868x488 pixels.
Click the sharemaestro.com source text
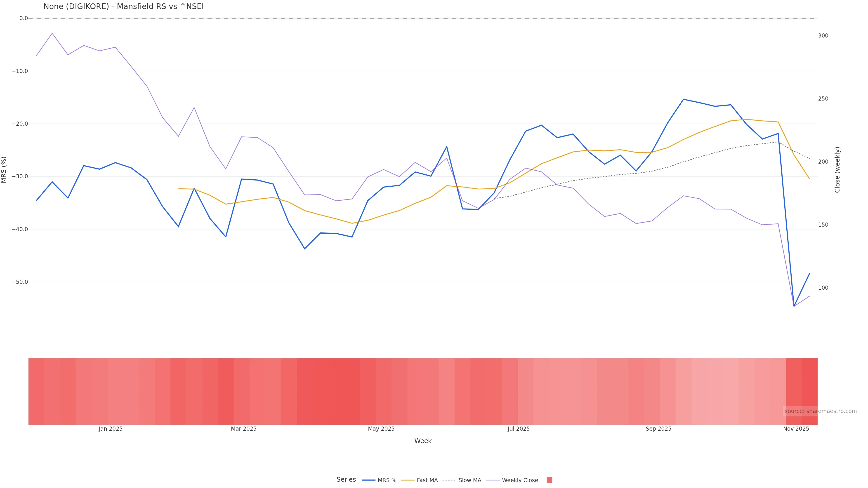pyautogui.click(x=820, y=411)
